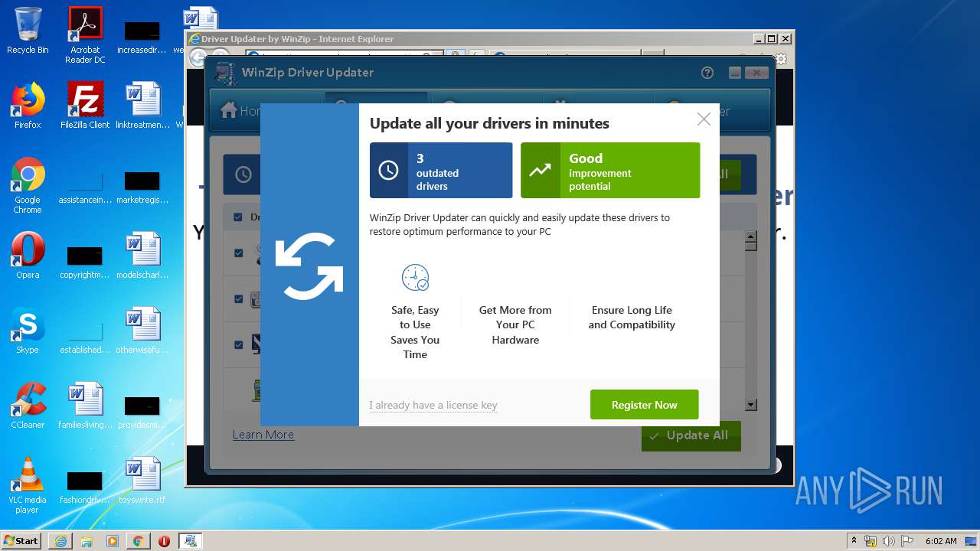Open FileZilla Client desktop shortcut

point(85,106)
